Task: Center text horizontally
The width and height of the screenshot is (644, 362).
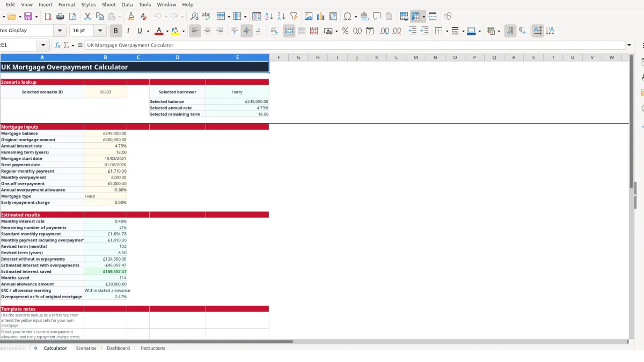Action: (207, 31)
